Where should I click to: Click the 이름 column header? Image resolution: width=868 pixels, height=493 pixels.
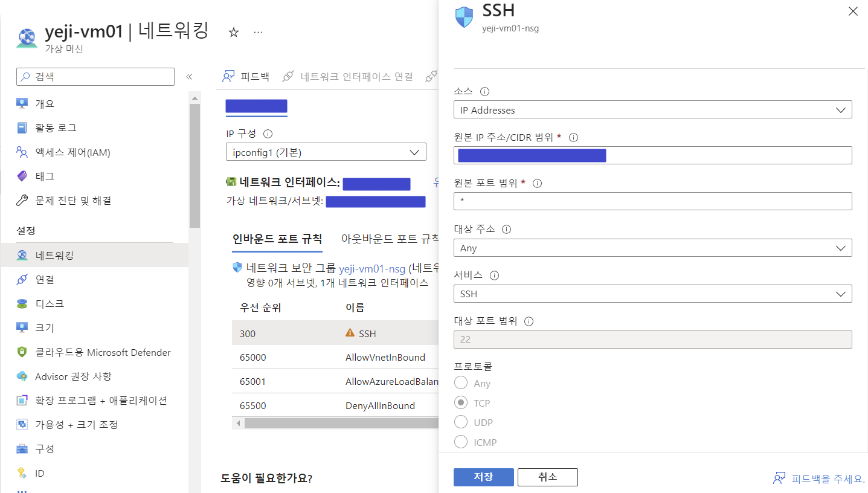tap(355, 308)
